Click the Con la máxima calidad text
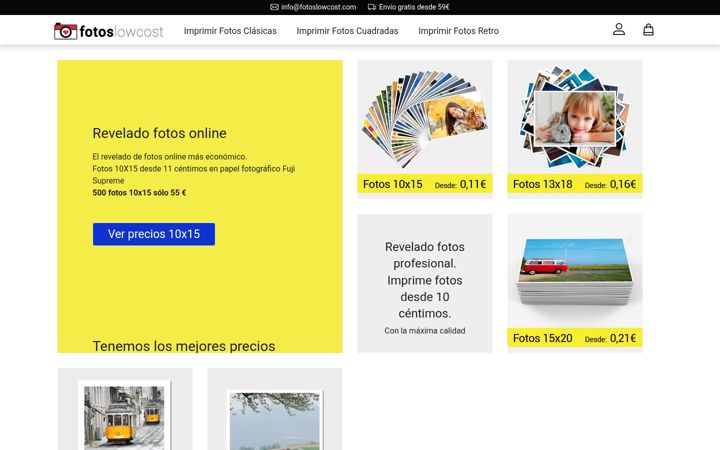This screenshot has width=720, height=450. (425, 331)
